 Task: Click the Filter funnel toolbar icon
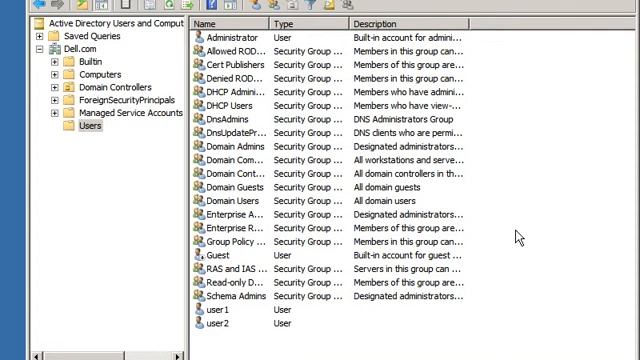[311, 4]
